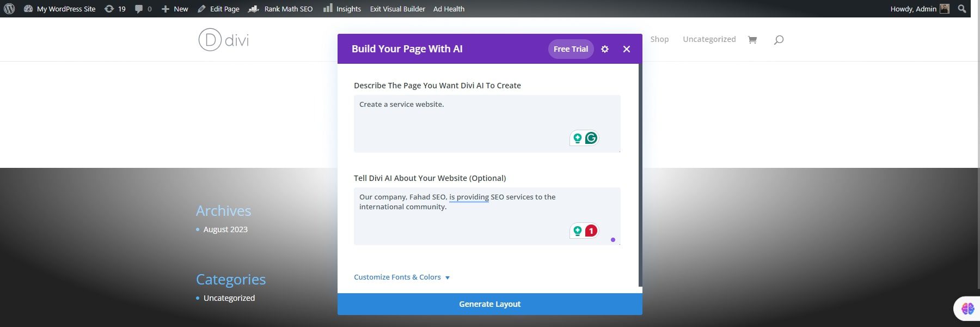Click the admin avatar thumbnail
Image resolution: width=980 pixels, height=327 pixels.
[x=945, y=9]
